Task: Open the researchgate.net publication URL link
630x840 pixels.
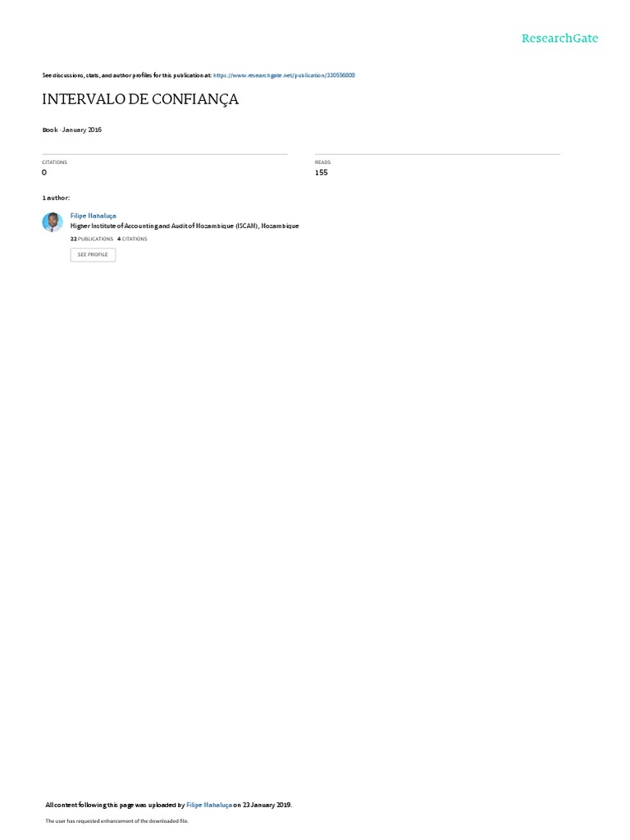Action: 284,75
